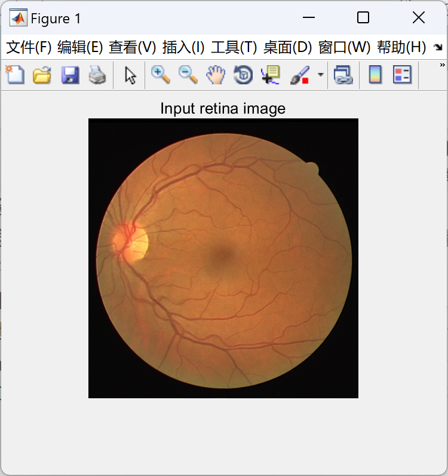Image resolution: width=448 pixels, height=476 pixels.
Task: Open the 窗口(W) menu
Action: [x=345, y=47]
